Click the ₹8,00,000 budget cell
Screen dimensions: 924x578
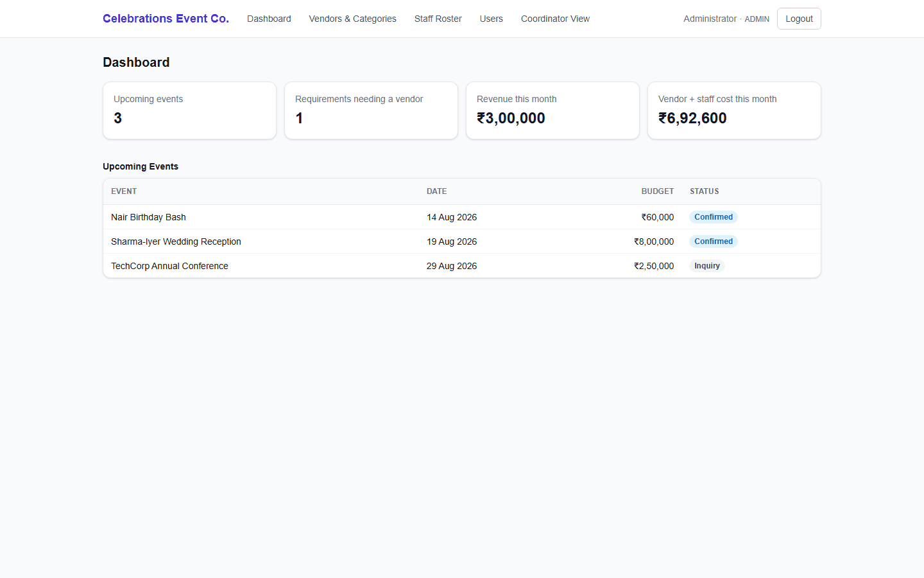(x=654, y=241)
